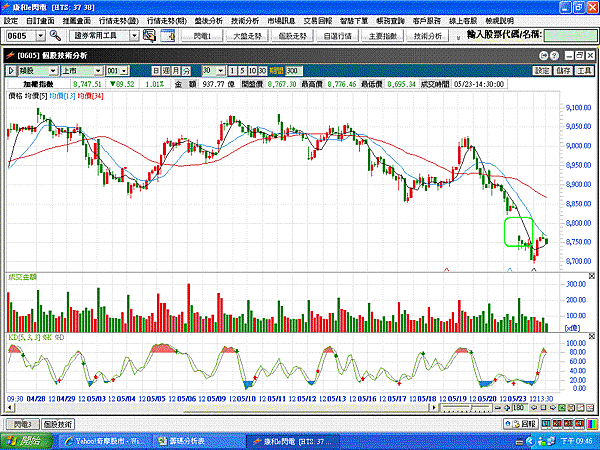
Task: Click the red screen-layout icon numbered 04
Action: click(x=579, y=424)
